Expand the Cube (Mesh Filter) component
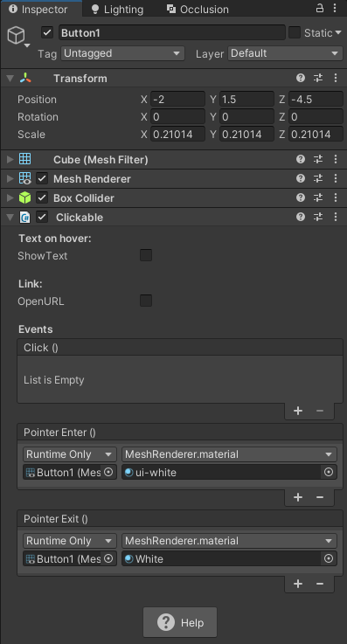Image resolution: width=347 pixels, height=644 pixels. 10,159
